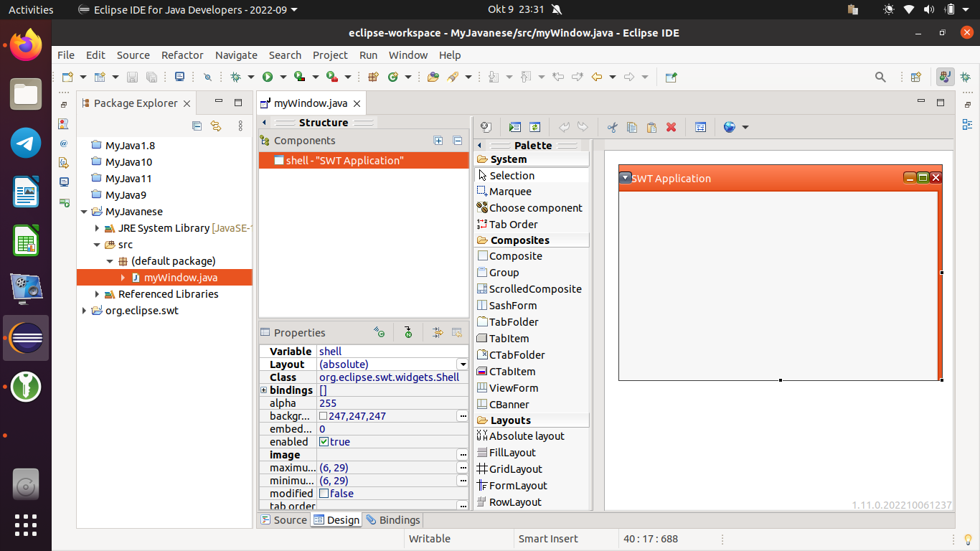Click Show events icon in Properties panel

379,332
